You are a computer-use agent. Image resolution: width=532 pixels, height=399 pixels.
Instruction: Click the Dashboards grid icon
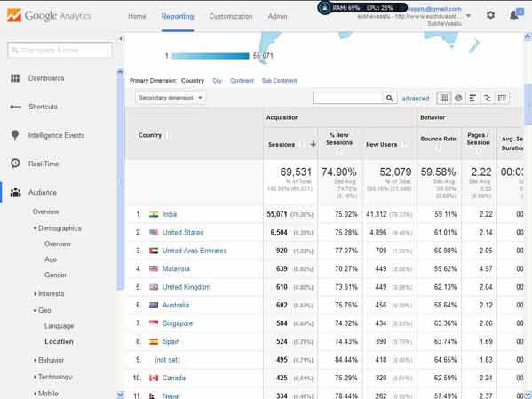tap(15, 78)
